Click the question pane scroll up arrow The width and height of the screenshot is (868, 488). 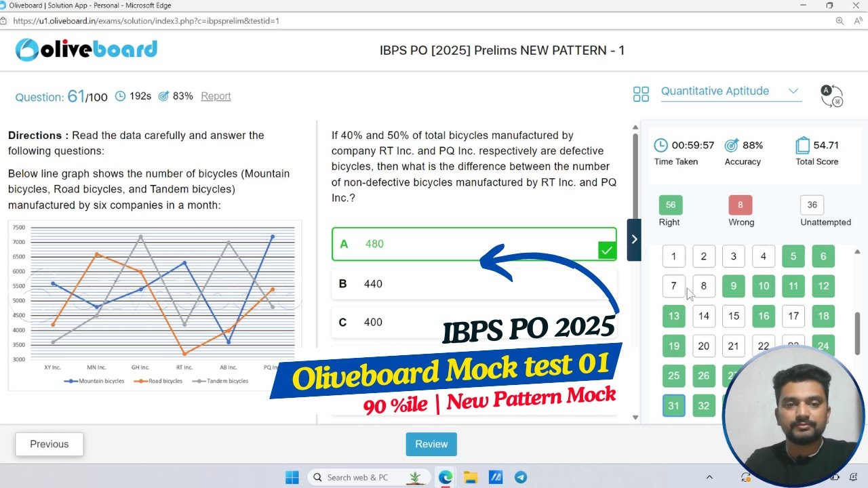[635, 126]
